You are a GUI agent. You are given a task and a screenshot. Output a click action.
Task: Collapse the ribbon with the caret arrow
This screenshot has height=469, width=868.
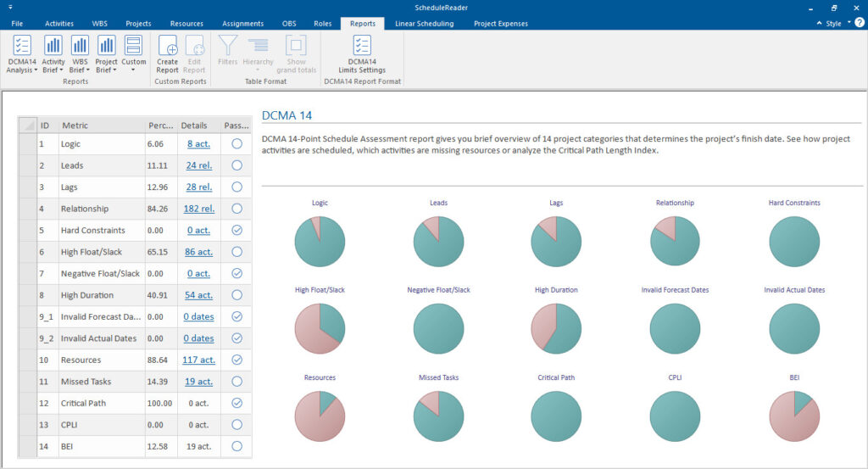click(x=820, y=23)
